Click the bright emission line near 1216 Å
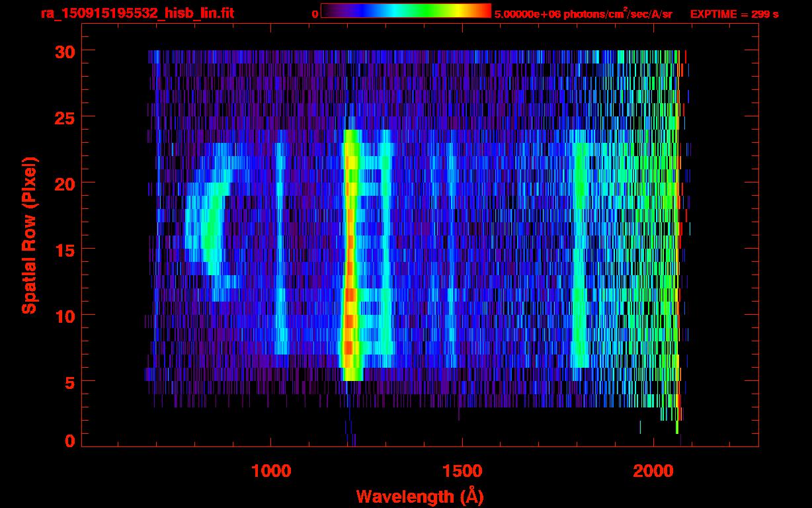Screen dimensions: 812x508 pyautogui.click(x=350, y=255)
